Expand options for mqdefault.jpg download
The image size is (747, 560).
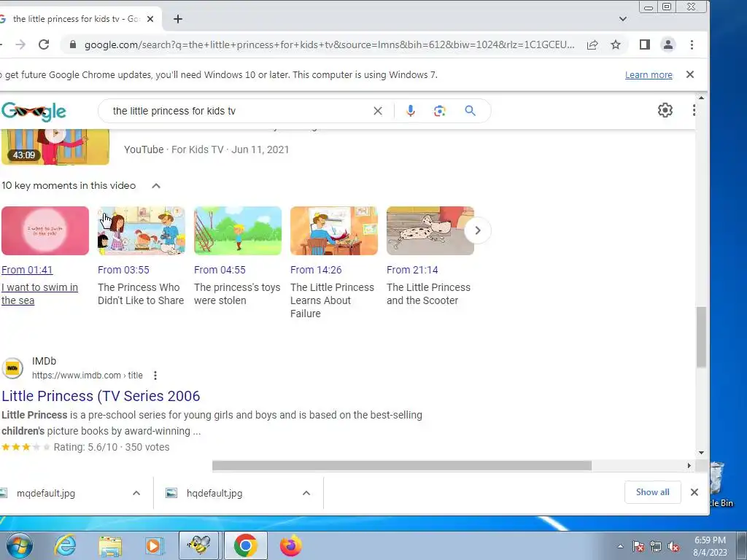pos(136,494)
